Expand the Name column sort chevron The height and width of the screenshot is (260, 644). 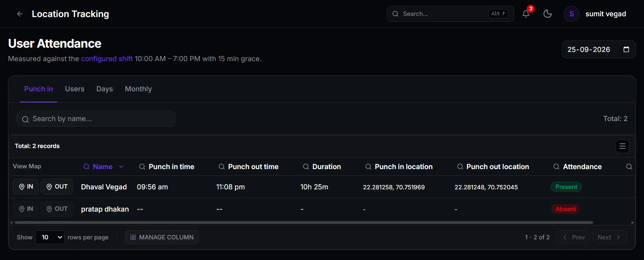click(121, 167)
